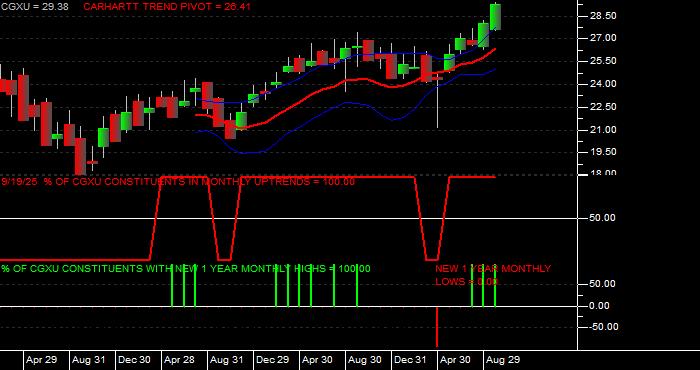Select the Dec 29 date marker

tap(272, 360)
